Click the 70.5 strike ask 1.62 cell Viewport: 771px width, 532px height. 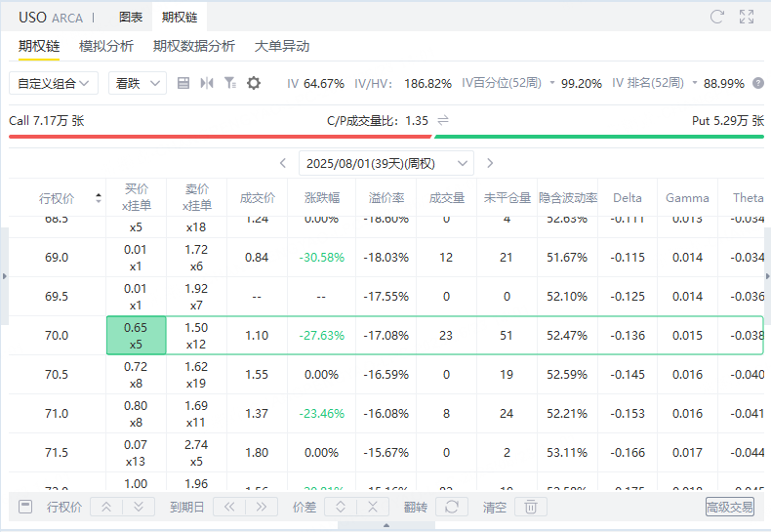click(x=196, y=375)
